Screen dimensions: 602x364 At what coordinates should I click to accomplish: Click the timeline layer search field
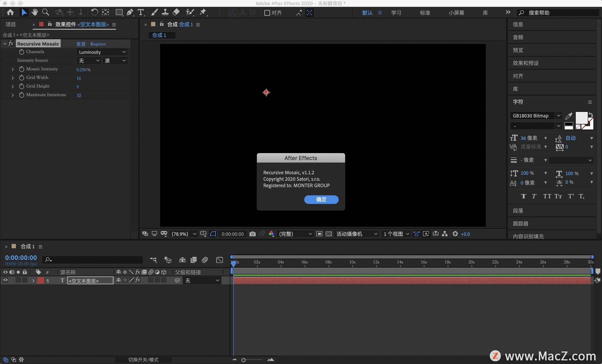[x=92, y=260]
